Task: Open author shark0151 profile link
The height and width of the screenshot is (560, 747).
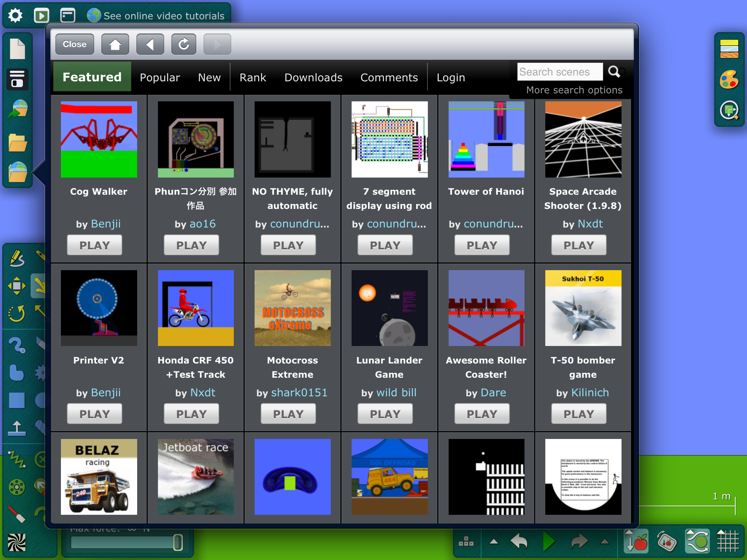Action: pos(299,392)
